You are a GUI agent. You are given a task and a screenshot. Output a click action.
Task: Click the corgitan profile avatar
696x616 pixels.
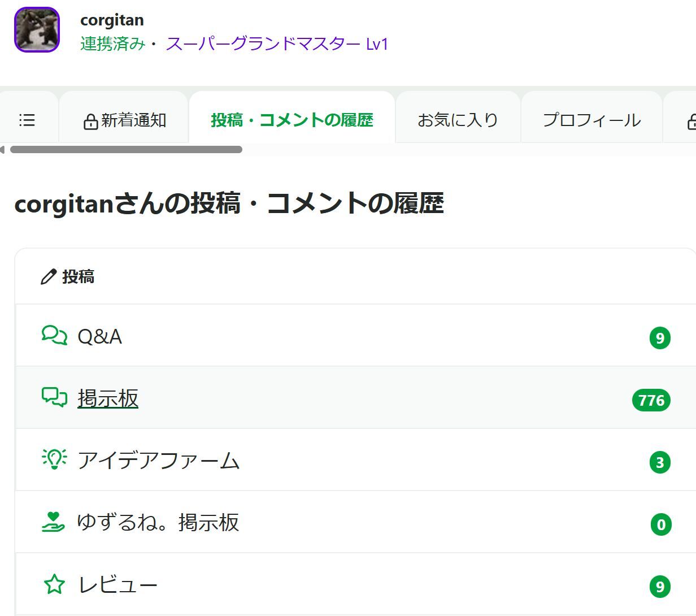pyautogui.click(x=37, y=30)
